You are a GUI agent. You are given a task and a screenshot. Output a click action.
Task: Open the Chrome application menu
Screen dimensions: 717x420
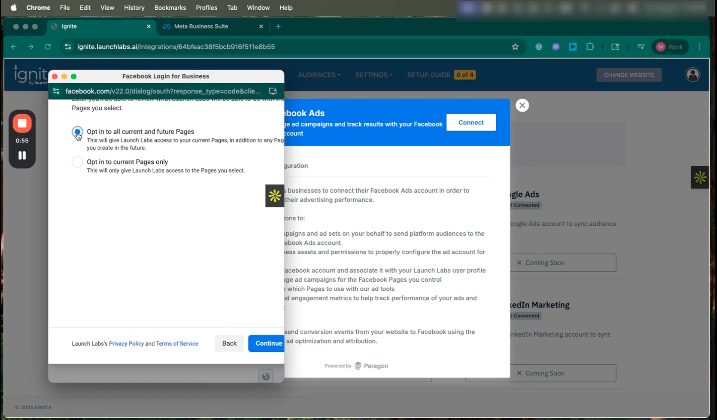pos(38,8)
